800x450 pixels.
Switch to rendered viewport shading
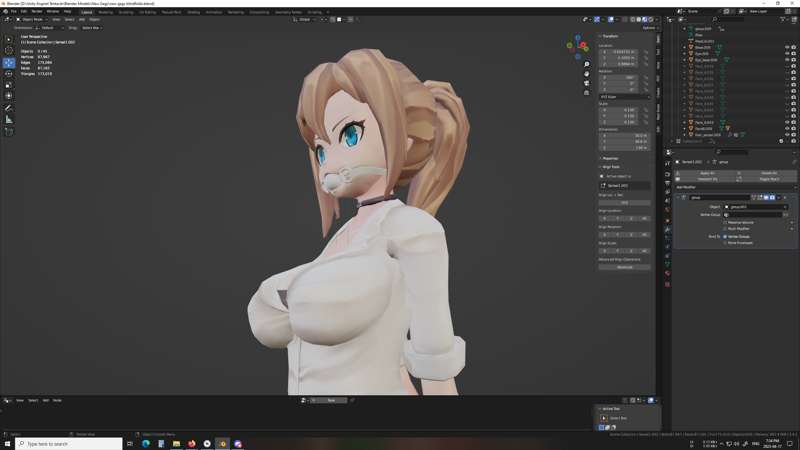tap(651, 19)
